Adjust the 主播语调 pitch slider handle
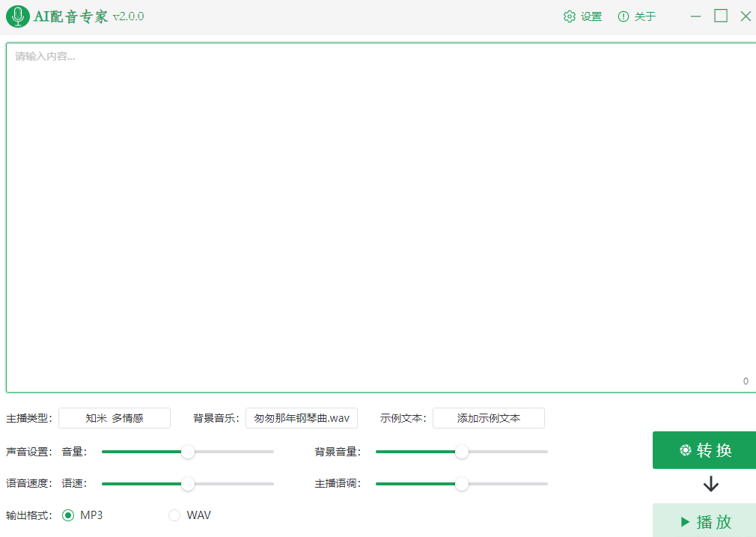The width and height of the screenshot is (756, 537). click(461, 484)
